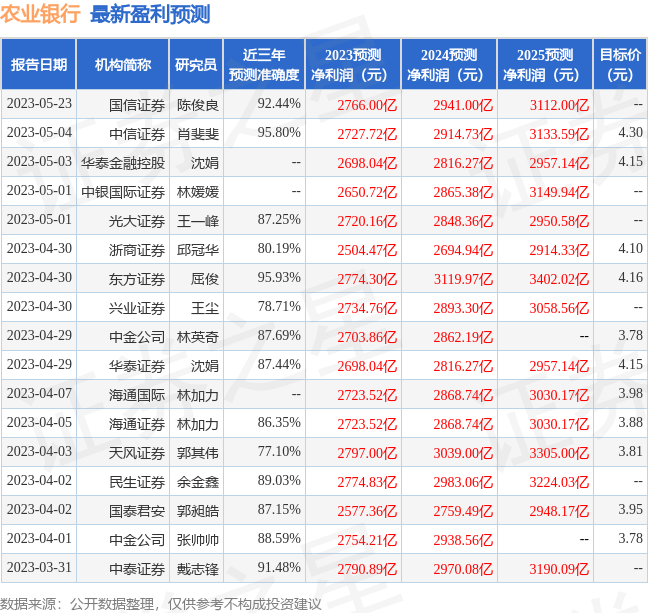Viewport: 648px width, 613px height.
Task: Click the 2024预测净利润 column header
Action: coord(449,64)
